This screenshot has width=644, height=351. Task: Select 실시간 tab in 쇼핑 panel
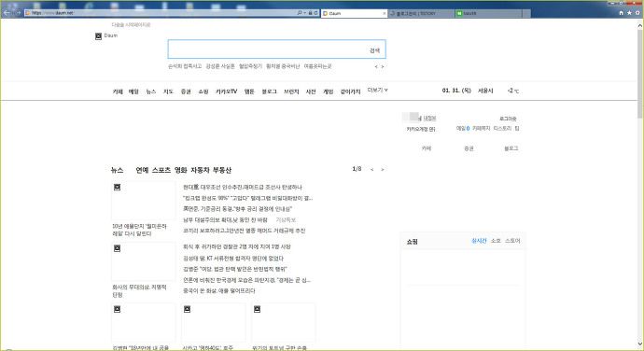[x=479, y=241]
